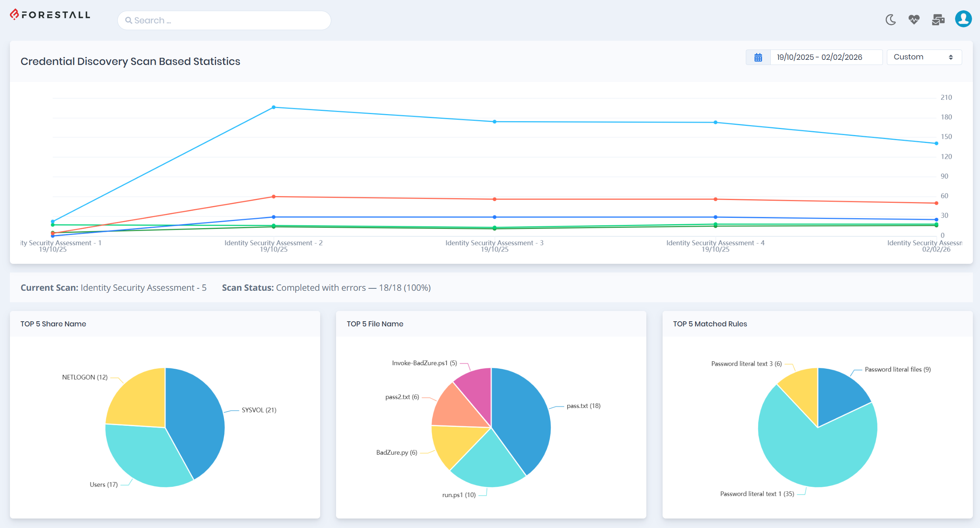Open the user profile avatar menu

[x=963, y=19]
